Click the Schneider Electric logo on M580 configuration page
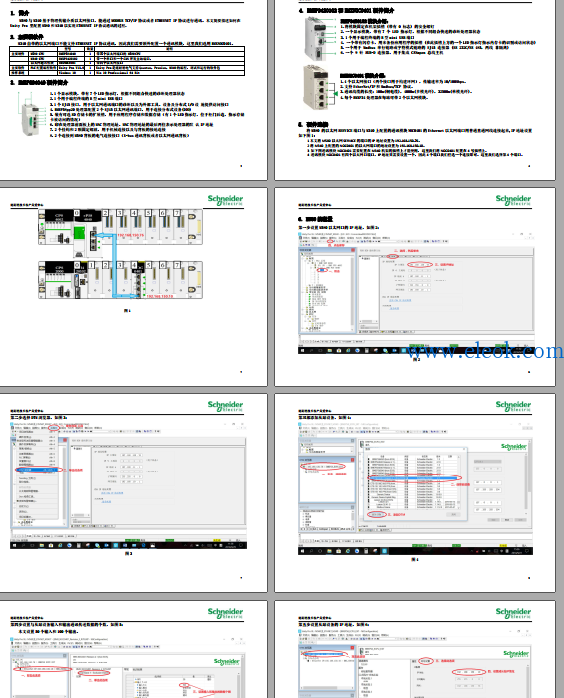 [513, 200]
